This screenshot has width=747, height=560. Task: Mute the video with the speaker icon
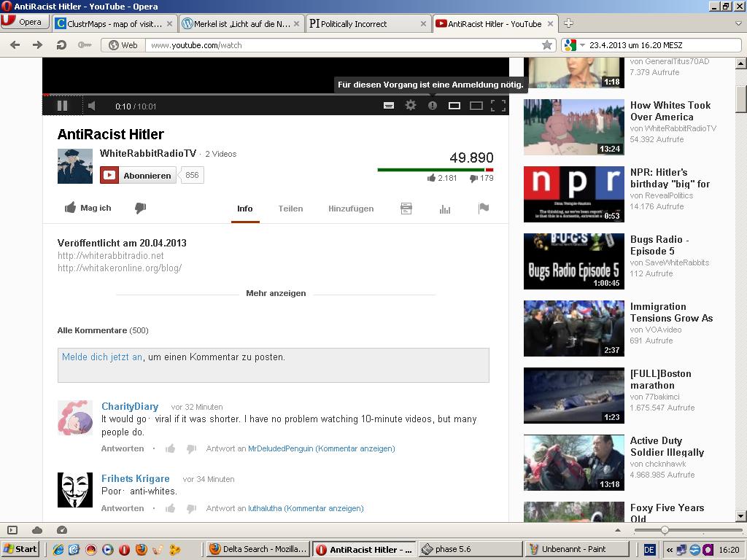coord(91,106)
